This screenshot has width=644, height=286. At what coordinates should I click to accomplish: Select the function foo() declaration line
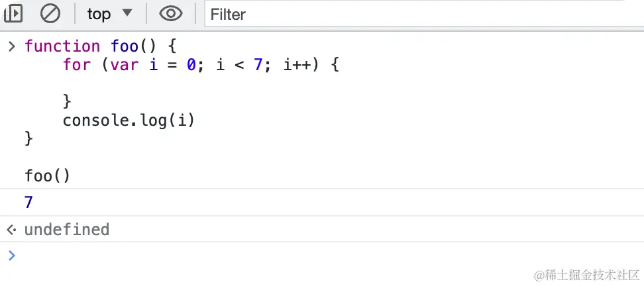point(101,46)
